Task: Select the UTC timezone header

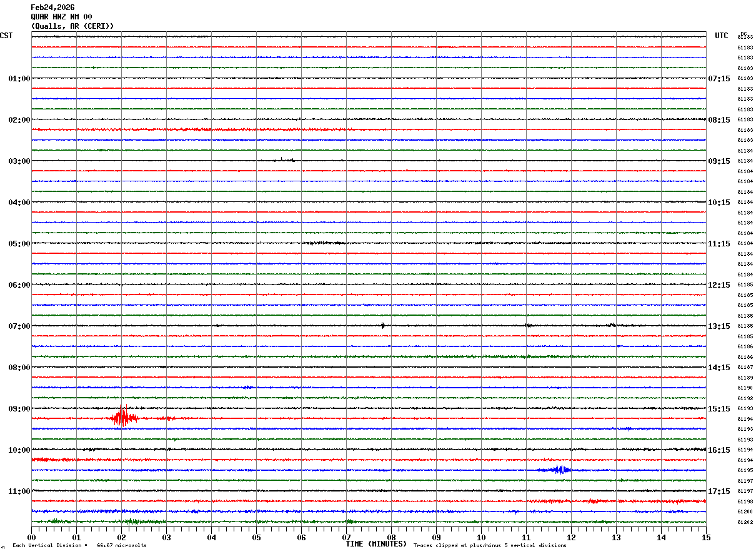Action: pos(721,36)
